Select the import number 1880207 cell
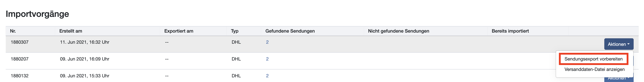The image size is (644, 82). 19,59
